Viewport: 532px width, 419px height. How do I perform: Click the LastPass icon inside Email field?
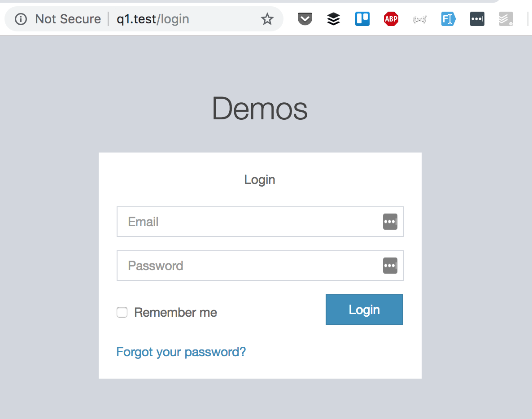tap(390, 222)
